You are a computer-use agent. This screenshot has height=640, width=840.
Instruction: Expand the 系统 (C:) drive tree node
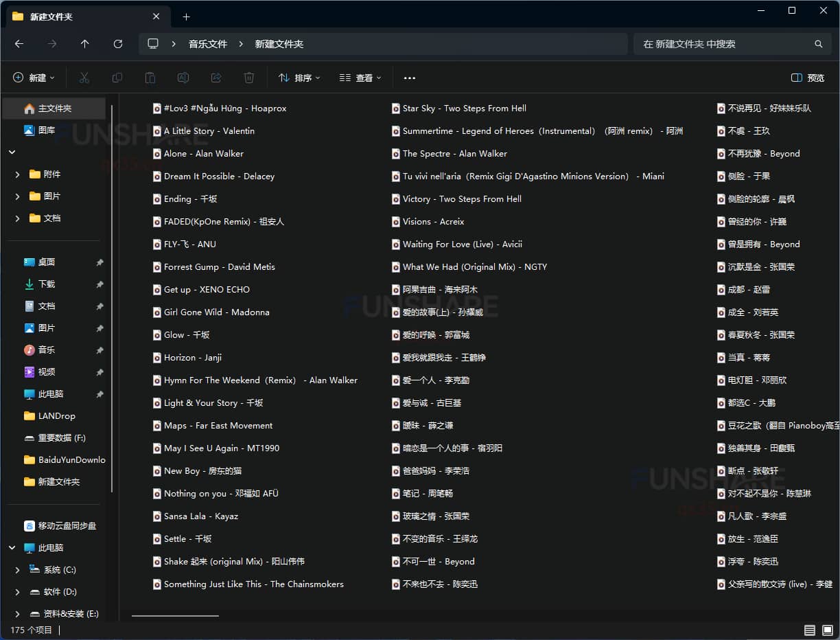[x=17, y=570]
